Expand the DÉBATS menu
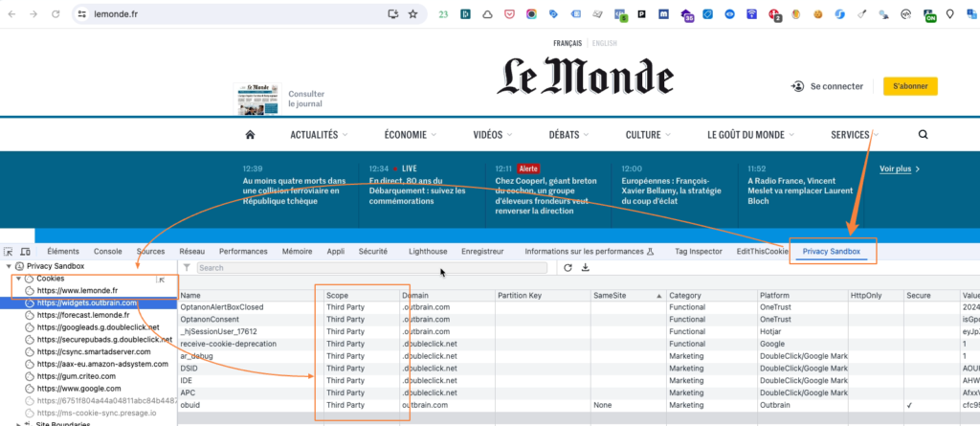 (568, 134)
